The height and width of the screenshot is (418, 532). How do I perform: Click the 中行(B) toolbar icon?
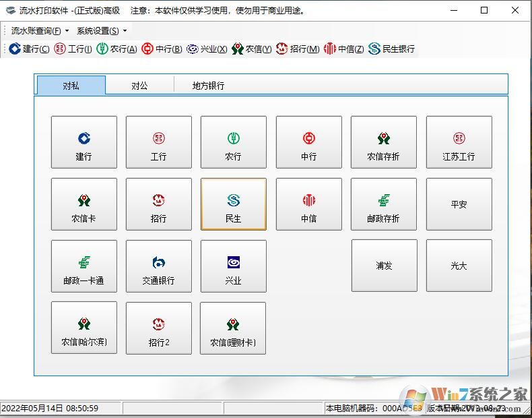pyautogui.click(x=162, y=49)
